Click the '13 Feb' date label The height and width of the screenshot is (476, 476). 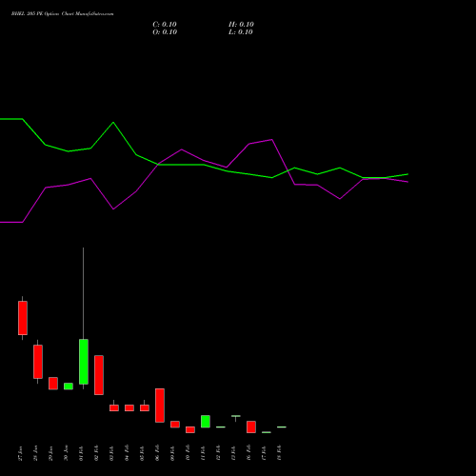[234, 453]
